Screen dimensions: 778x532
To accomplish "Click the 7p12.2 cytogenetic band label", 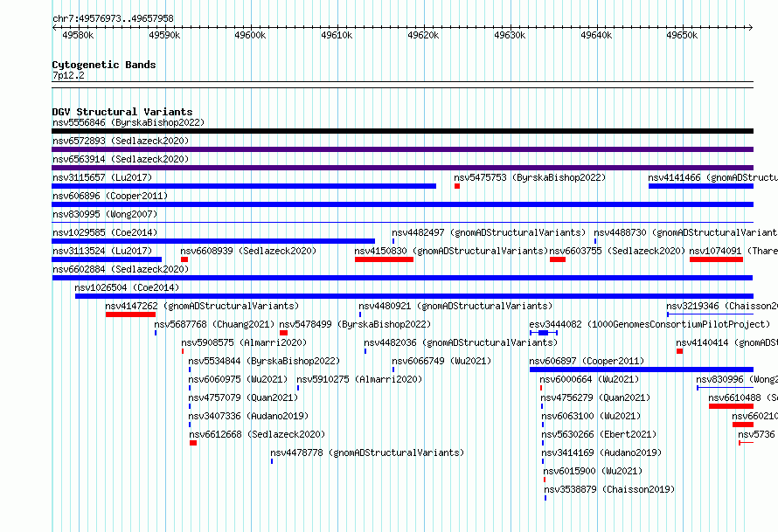I will coord(68,75).
